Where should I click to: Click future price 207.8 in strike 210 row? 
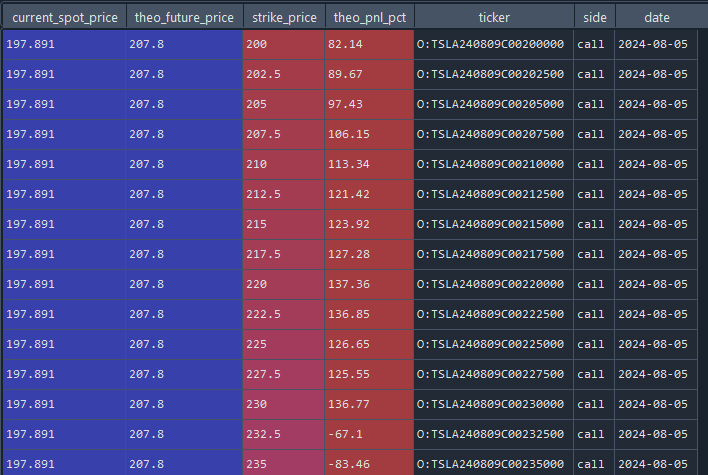point(184,164)
